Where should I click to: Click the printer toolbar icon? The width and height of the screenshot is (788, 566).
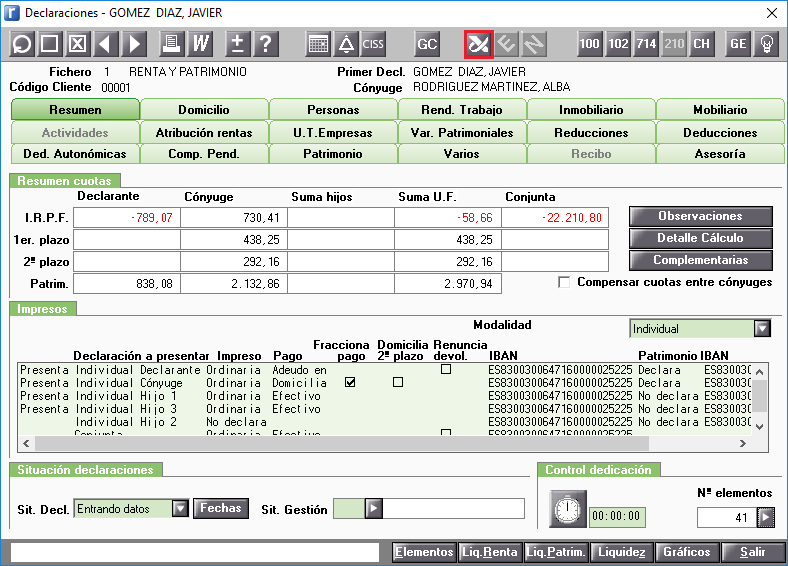pyautogui.click(x=172, y=44)
